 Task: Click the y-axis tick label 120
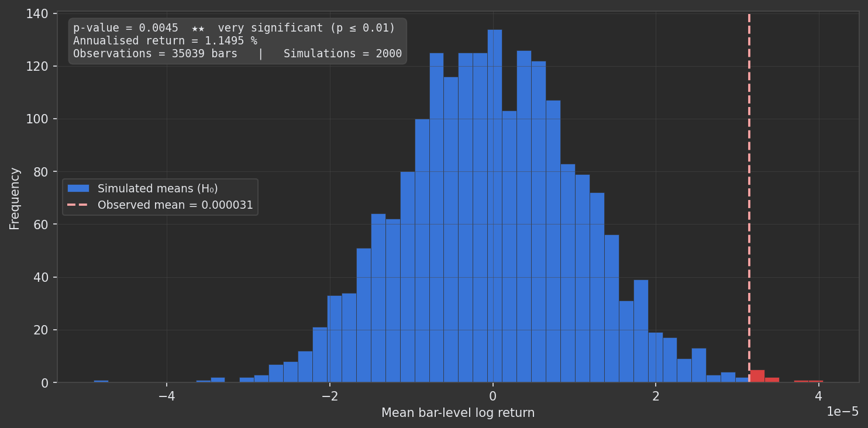(x=37, y=66)
